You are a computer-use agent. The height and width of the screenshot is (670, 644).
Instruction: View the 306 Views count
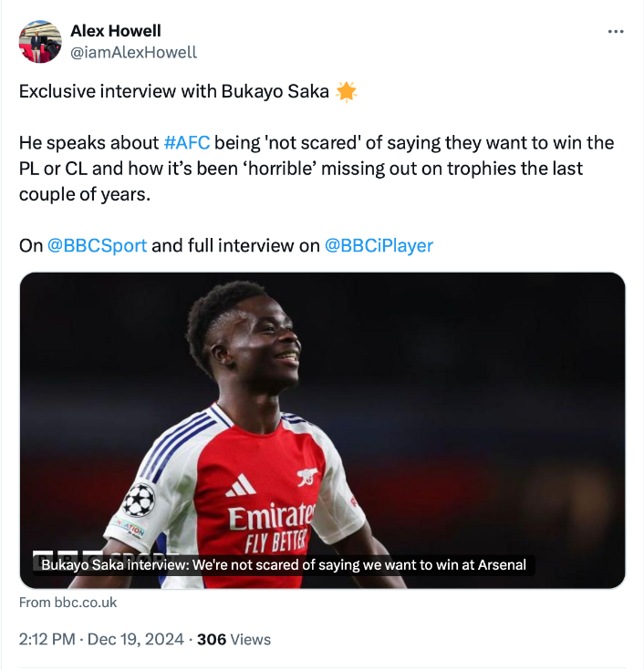point(234,639)
